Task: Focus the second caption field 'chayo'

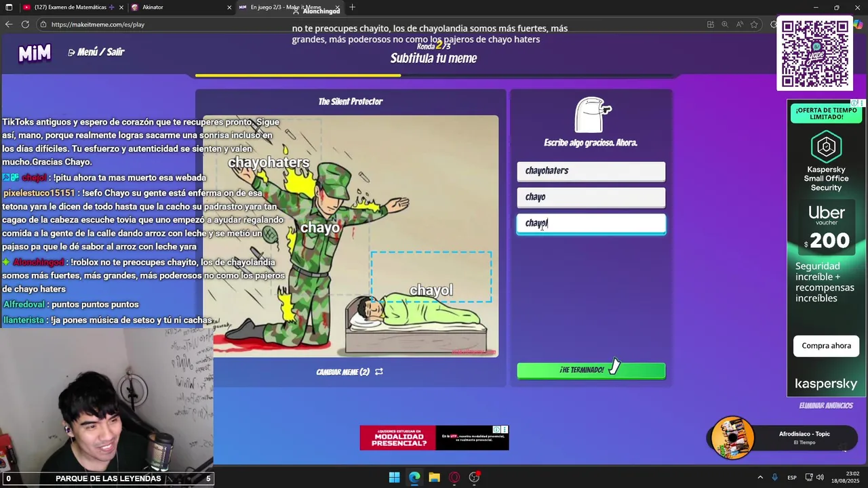Action: pos(591,197)
